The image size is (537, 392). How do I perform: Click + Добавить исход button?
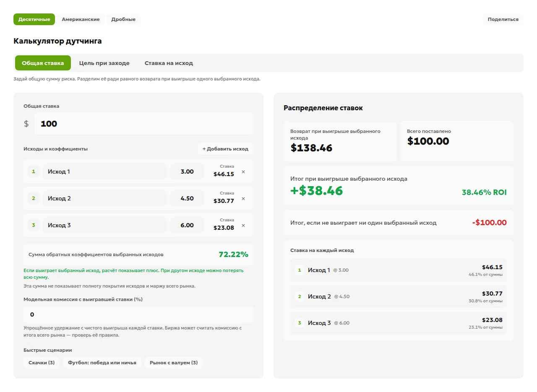(225, 149)
